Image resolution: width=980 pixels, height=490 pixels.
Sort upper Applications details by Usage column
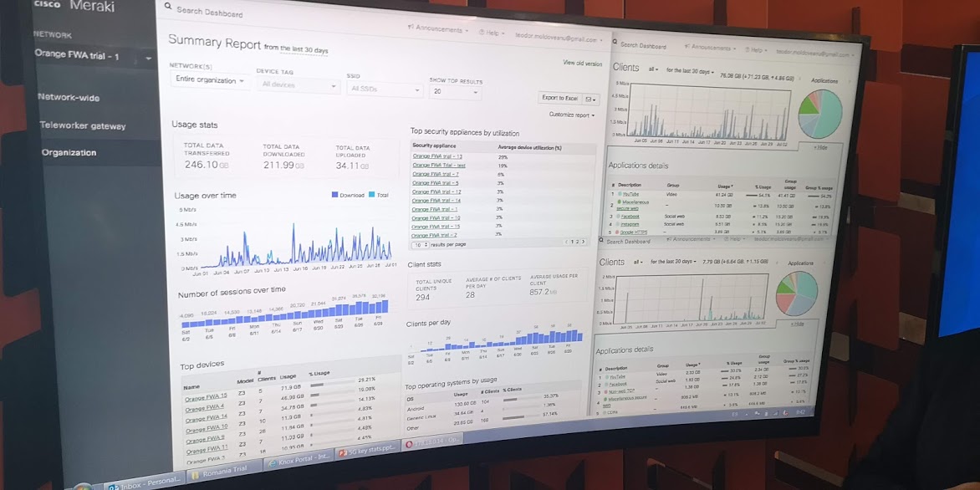725,186
